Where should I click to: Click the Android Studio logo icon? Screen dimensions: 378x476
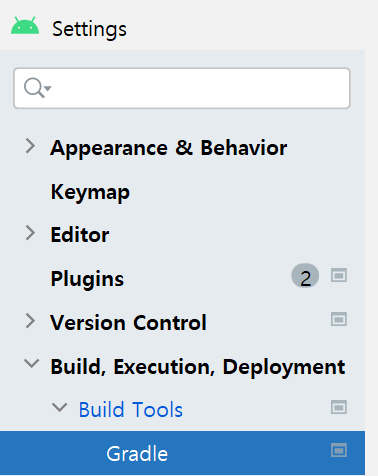(x=25, y=26)
